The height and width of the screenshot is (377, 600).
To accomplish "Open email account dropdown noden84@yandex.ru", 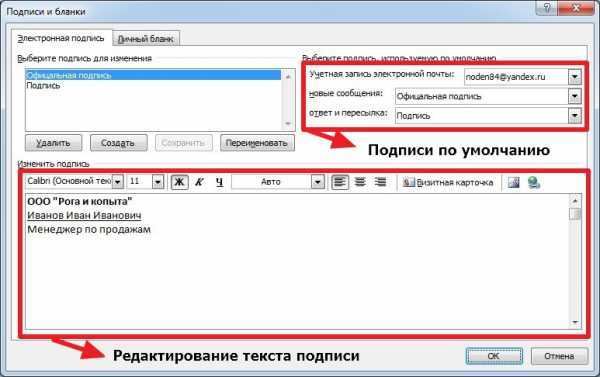I will (574, 77).
